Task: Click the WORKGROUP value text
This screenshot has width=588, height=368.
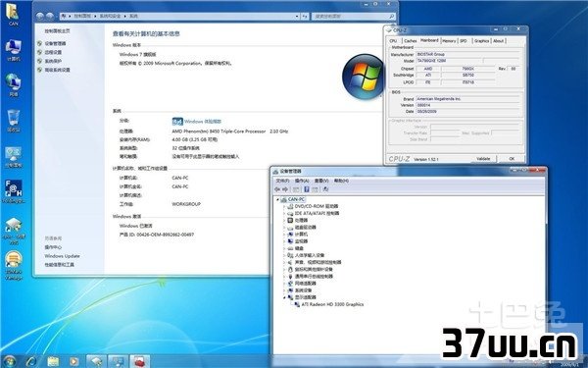Action: tap(186, 204)
